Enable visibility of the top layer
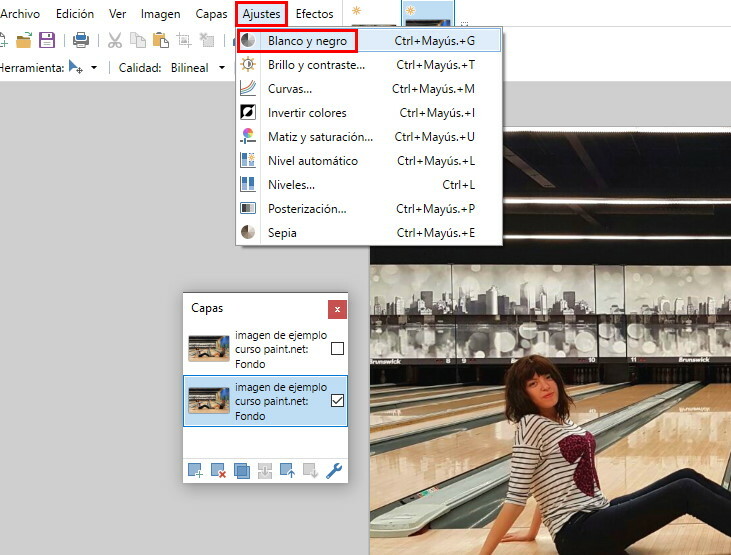This screenshot has height=555, width=731. tap(337, 349)
